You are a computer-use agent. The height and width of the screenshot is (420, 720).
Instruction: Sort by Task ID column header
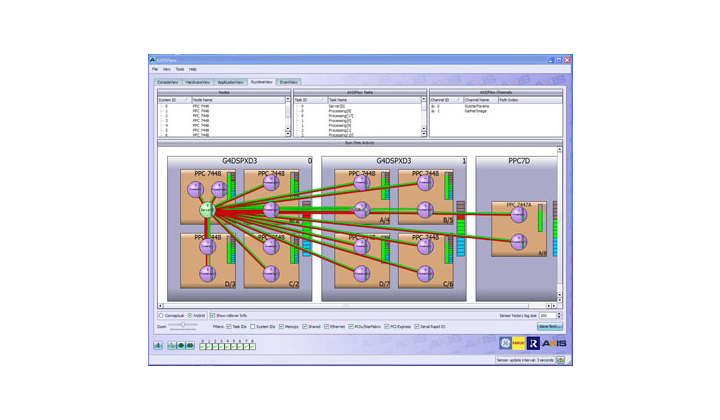tap(310, 100)
